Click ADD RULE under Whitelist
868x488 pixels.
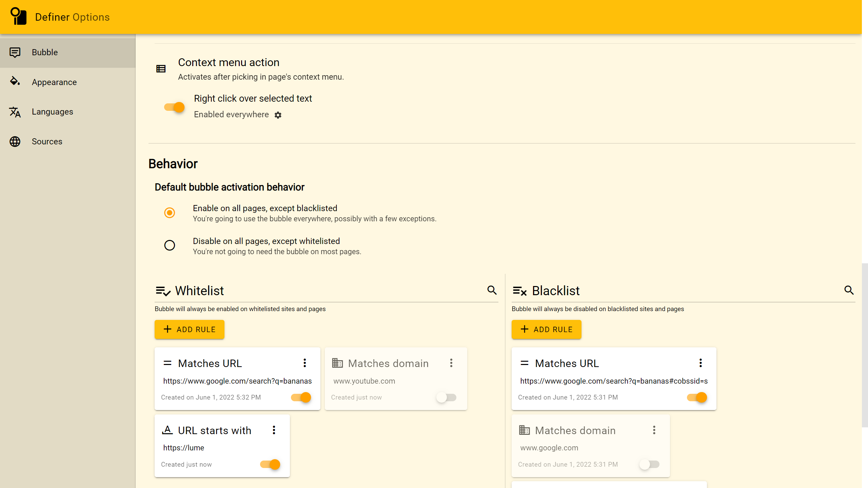coord(189,329)
